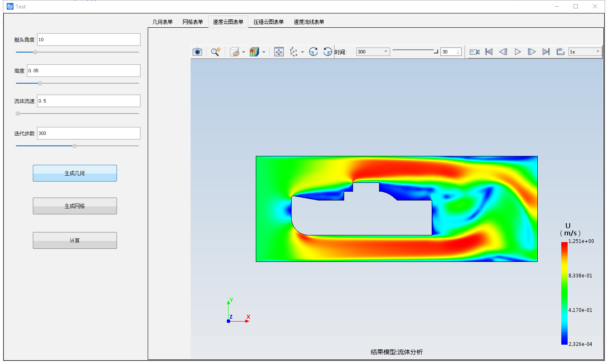Jump to first frame

point(489,52)
